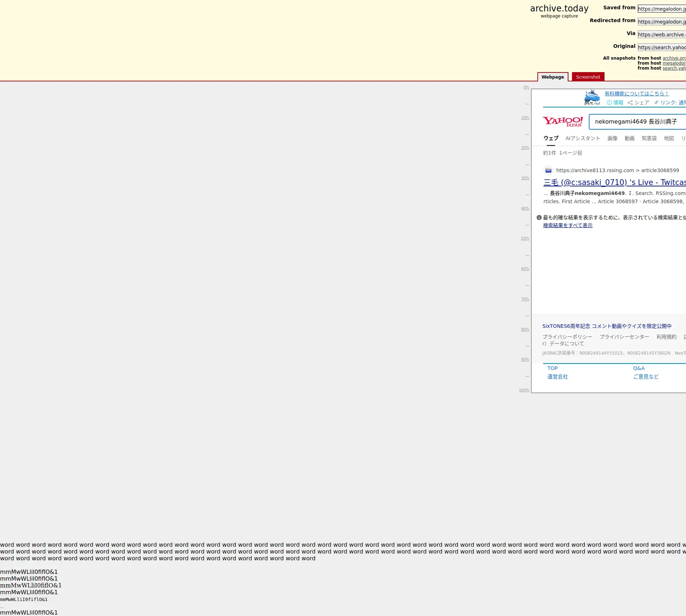Click the Yahoo! Japan logo
This screenshot has width=686, height=616.
point(563,121)
